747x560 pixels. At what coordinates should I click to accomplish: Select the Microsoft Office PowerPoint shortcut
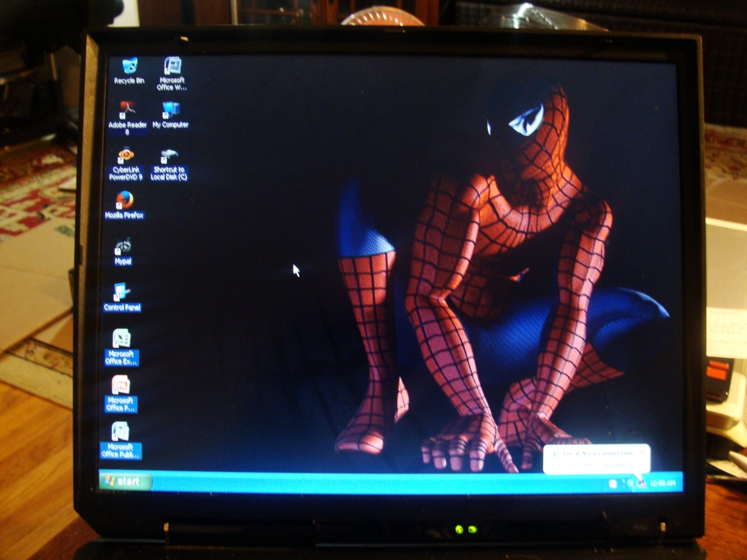point(120,394)
